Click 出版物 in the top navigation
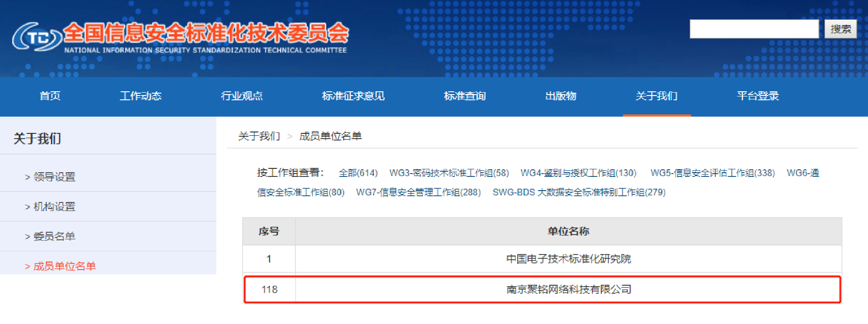 pos(561,96)
